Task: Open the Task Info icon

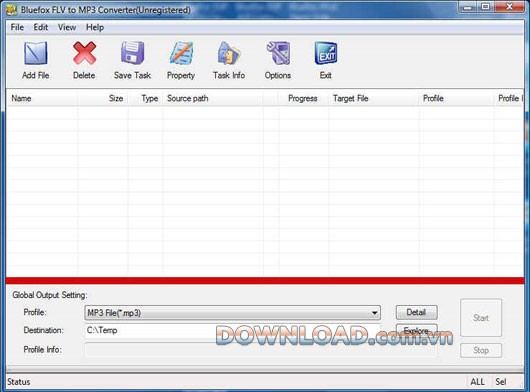Action: [x=229, y=53]
